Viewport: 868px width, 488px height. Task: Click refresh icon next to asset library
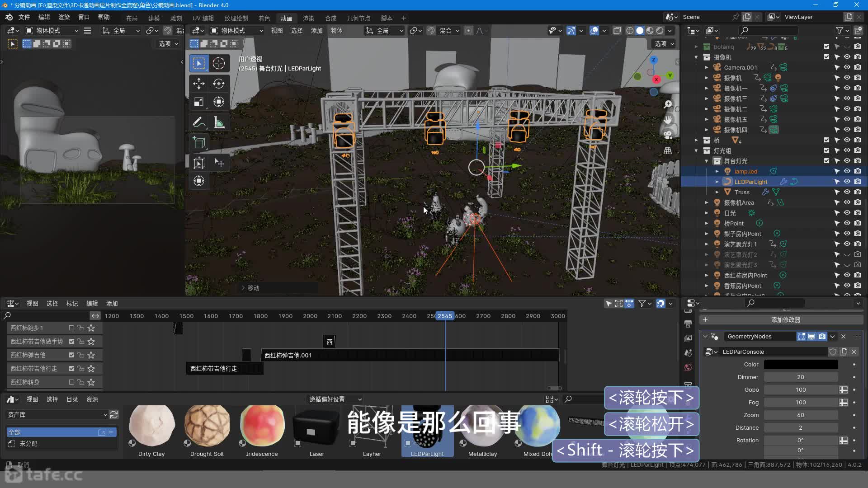point(114,414)
